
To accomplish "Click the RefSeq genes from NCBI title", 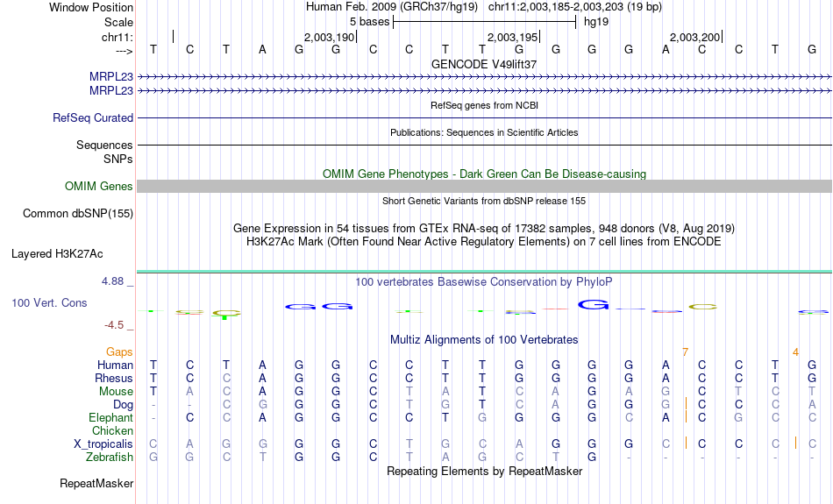I will click(485, 105).
